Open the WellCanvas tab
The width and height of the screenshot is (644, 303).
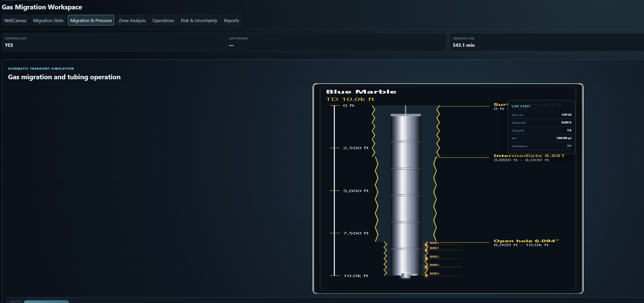coord(15,21)
